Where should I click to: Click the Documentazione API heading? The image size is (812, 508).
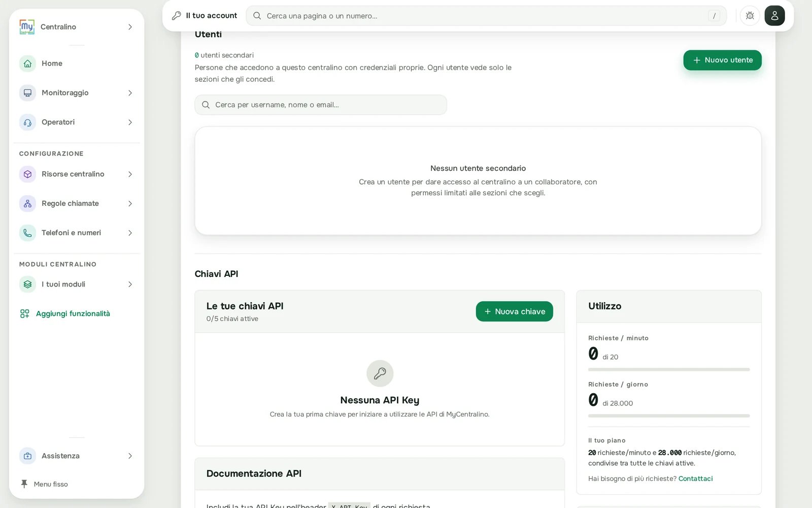point(254,473)
